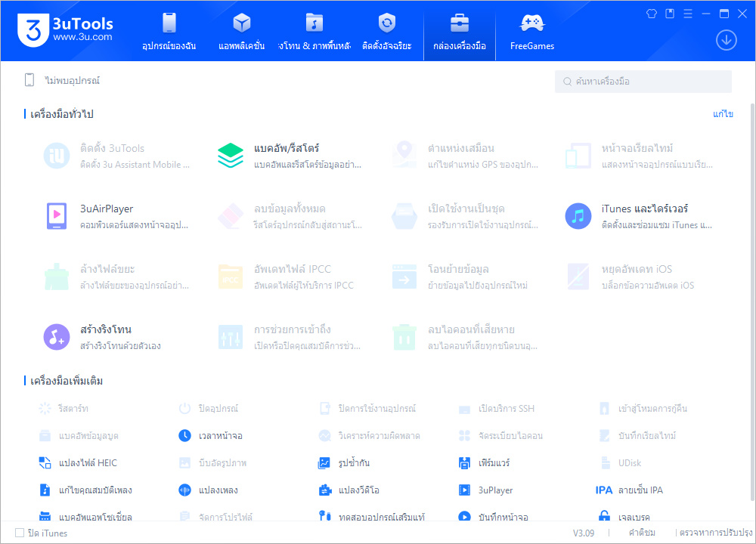Click the backup app social icon
The height and width of the screenshot is (544, 756).
click(45, 516)
